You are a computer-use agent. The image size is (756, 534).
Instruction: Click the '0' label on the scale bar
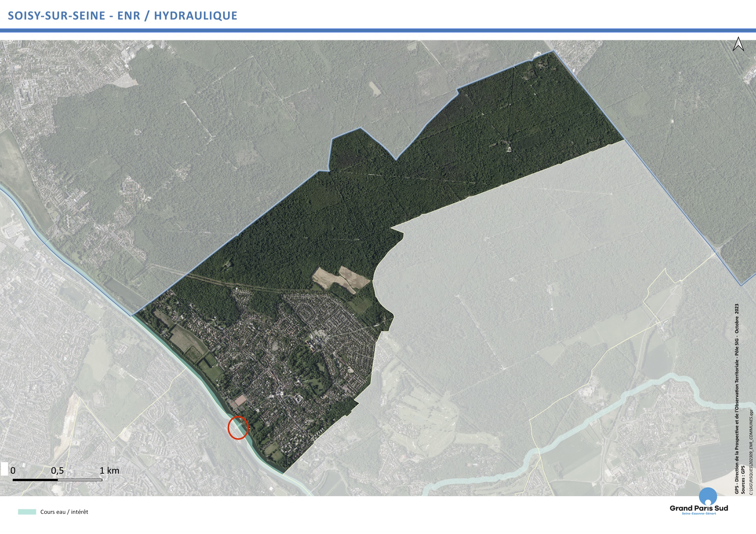(x=13, y=471)
